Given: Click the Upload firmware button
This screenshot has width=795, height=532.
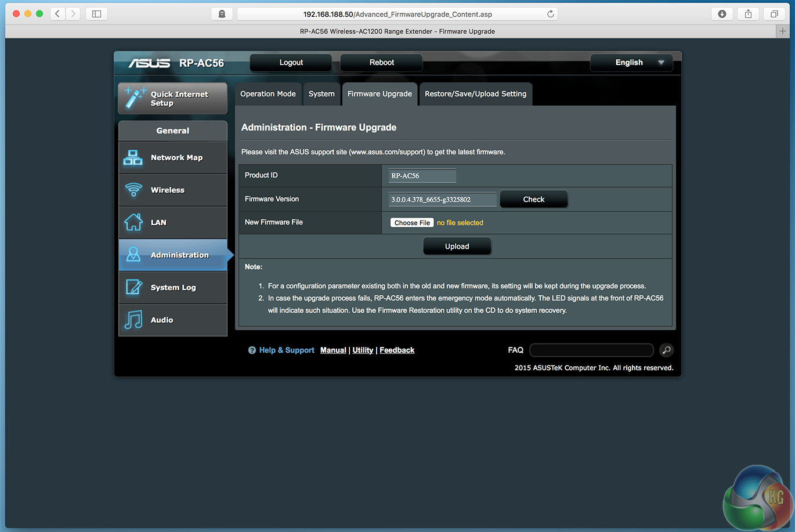Looking at the screenshot, I should point(457,247).
